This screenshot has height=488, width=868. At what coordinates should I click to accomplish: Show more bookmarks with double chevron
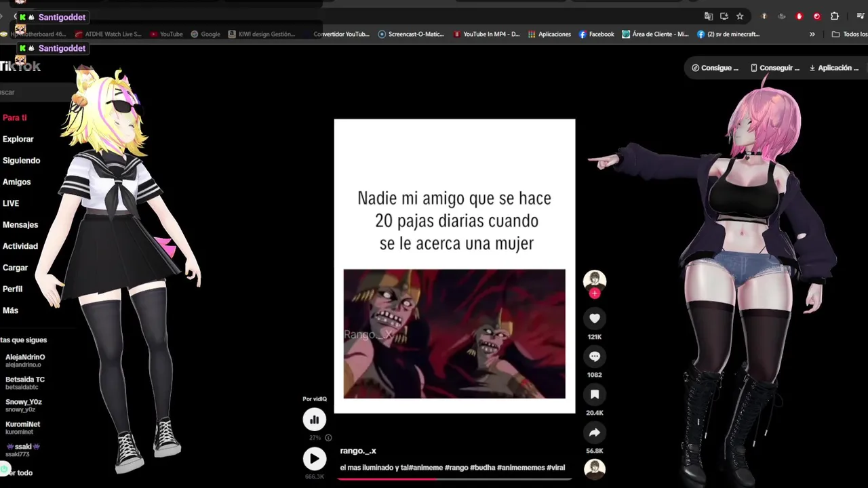pos(812,34)
